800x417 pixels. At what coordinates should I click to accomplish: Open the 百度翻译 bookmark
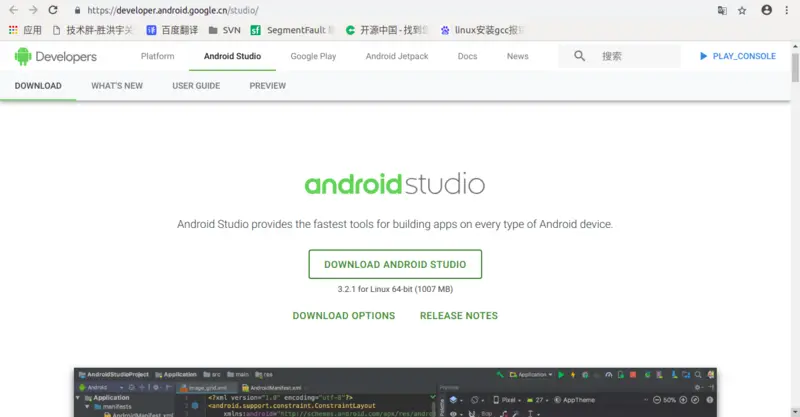coord(172,30)
